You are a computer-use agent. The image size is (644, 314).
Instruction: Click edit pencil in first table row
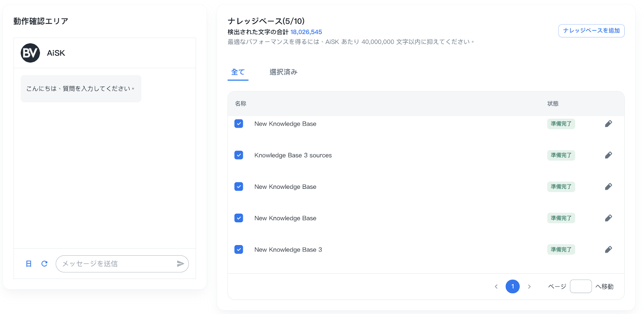pyautogui.click(x=608, y=124)
